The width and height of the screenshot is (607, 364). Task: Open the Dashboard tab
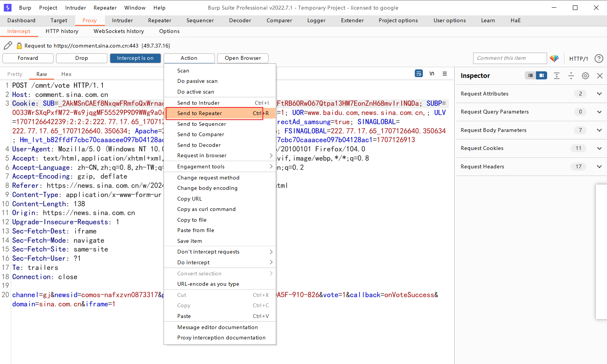coord(21,21)
